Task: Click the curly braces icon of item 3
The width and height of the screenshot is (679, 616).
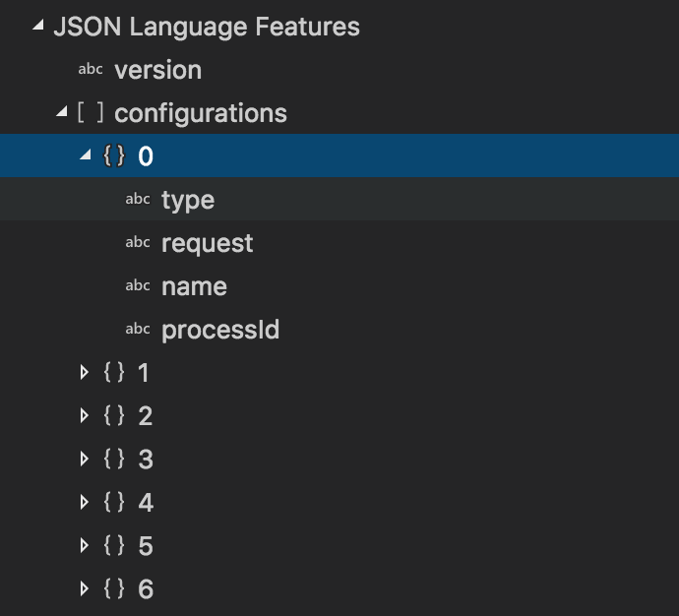Action: (x=114, y=459)
